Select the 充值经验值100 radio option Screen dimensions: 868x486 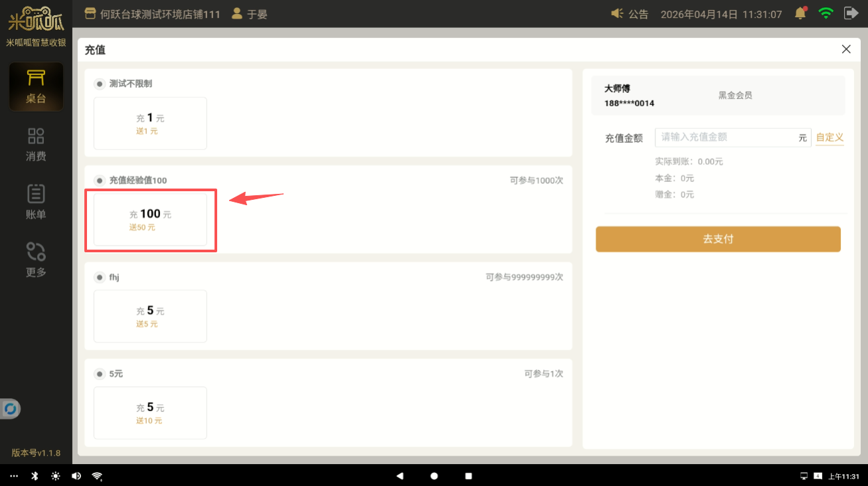[100, 181]
